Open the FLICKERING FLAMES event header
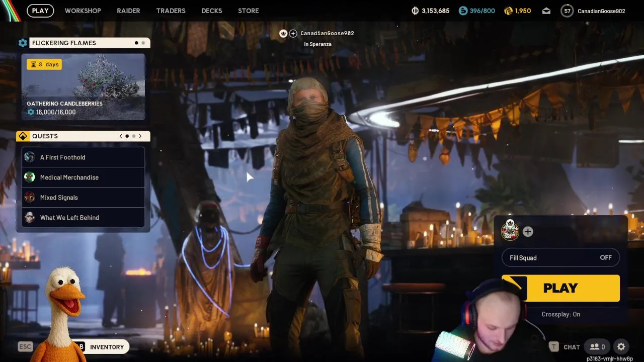Viewport: 644px width, 362px height. [90, 43]
